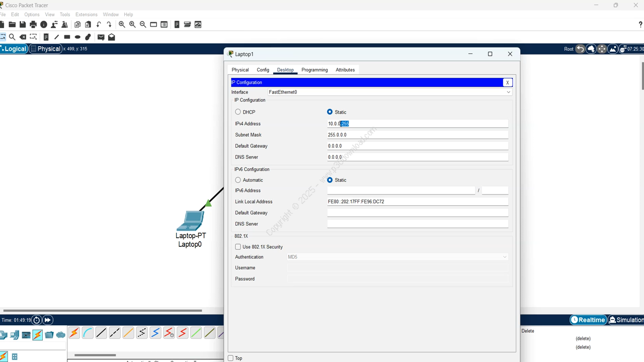This screenshot has height=362, width=644.
Task: Click the IPv4 Default Gateway field
Action: tap(418, 146)
